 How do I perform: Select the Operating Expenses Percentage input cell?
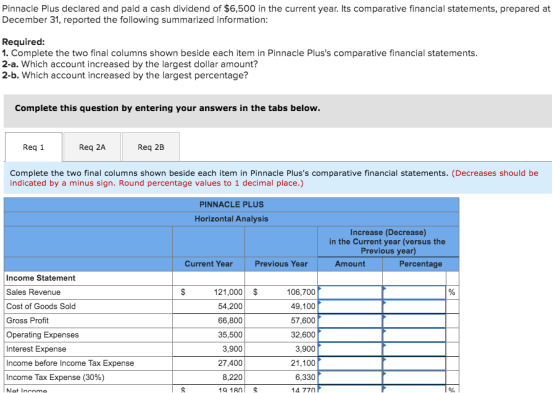coord(414,335)
